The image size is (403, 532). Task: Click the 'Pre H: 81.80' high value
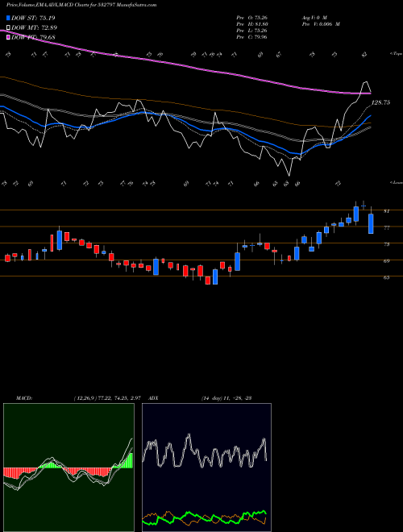[252, 24]
